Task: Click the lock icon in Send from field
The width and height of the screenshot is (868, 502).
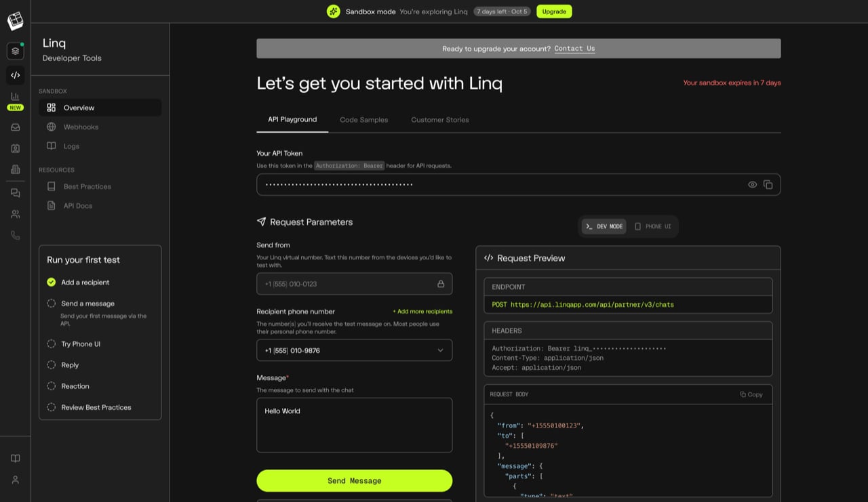Action: (441, 284)
